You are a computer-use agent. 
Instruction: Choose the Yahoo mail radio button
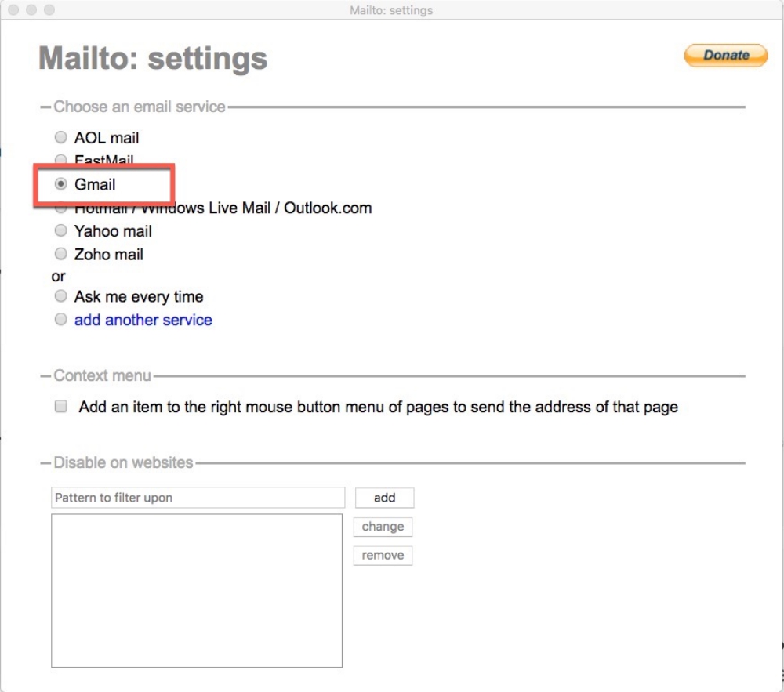pos(60,231)
